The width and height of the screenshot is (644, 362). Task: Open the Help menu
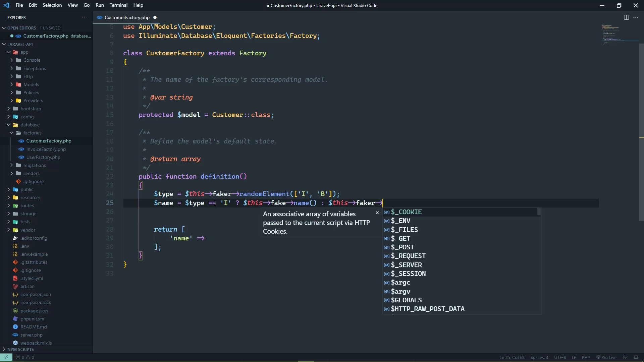138,5
